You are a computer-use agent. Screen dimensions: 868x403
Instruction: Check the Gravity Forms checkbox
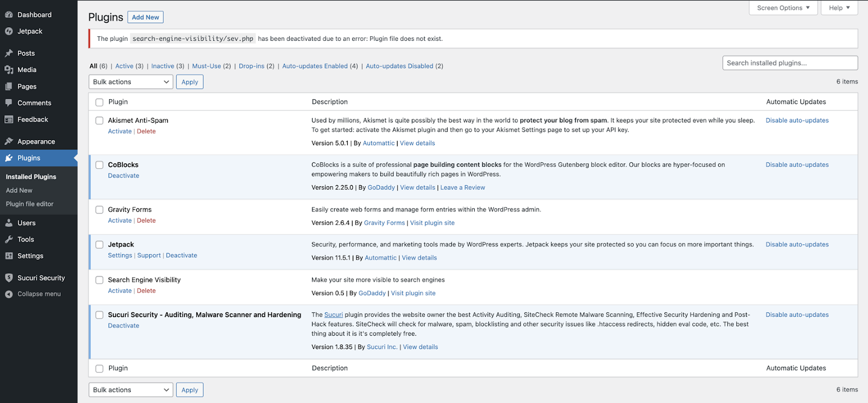point(99,210)
